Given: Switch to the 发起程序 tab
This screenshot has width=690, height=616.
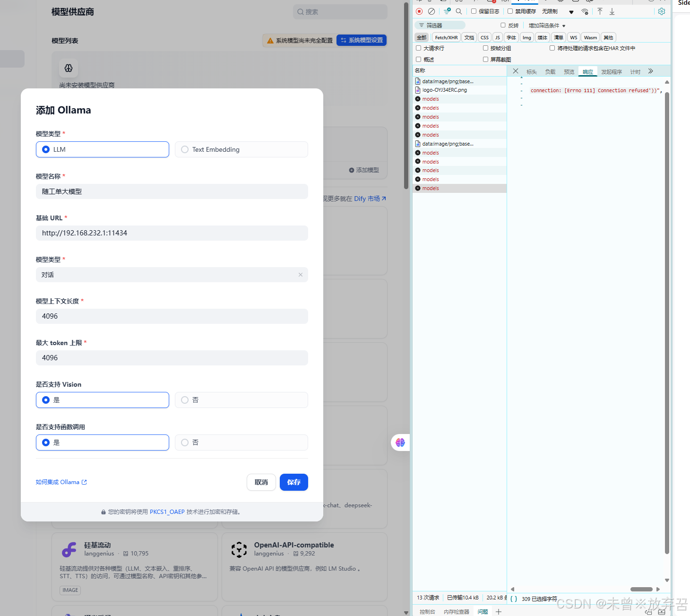Looking at the screenshot, I should [612, 72].
